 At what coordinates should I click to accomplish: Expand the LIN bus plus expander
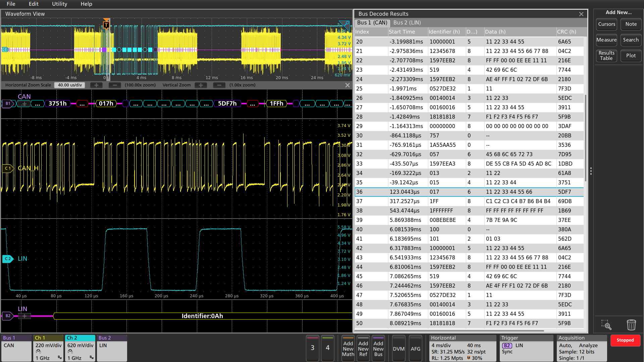[24, 316]
